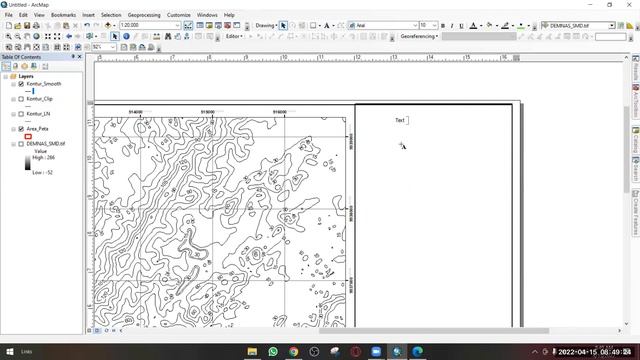Open the Drawing dropdown menu button
This screenshot has height=360, width=640.
point(266,26)
